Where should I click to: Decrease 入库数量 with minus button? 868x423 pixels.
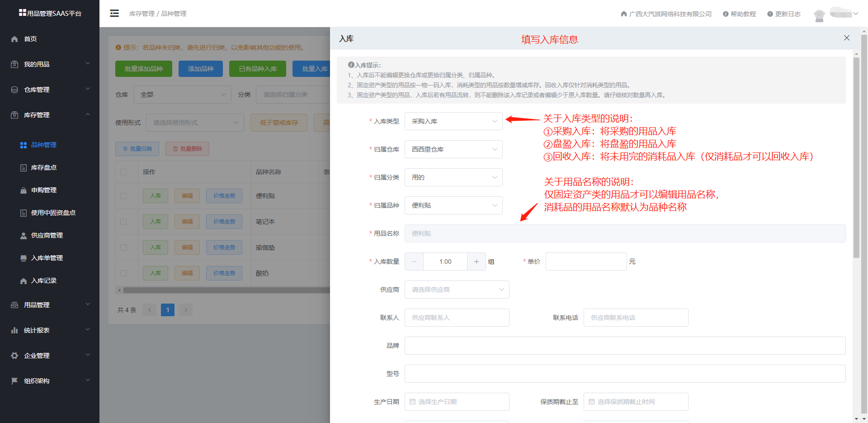[414, 261]
